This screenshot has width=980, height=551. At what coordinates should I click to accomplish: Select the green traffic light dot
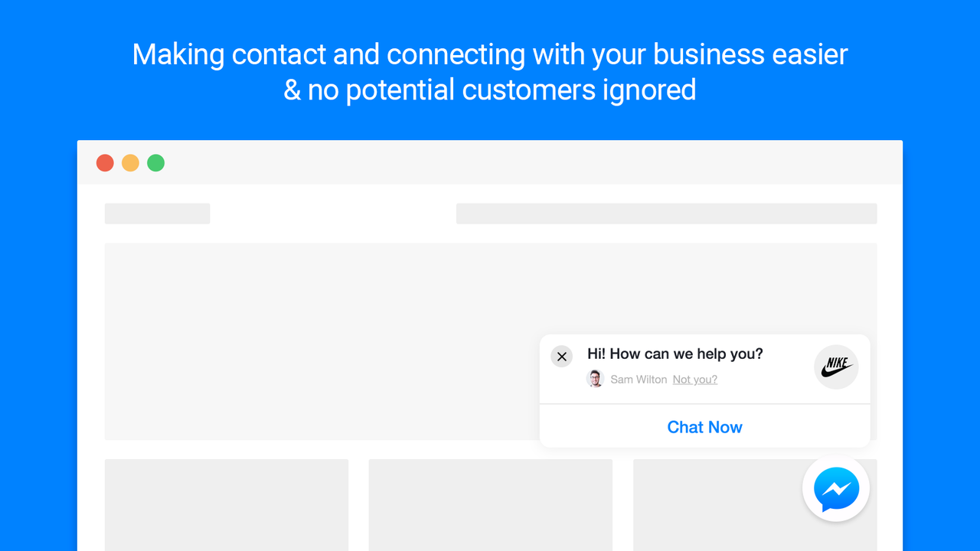155,163
